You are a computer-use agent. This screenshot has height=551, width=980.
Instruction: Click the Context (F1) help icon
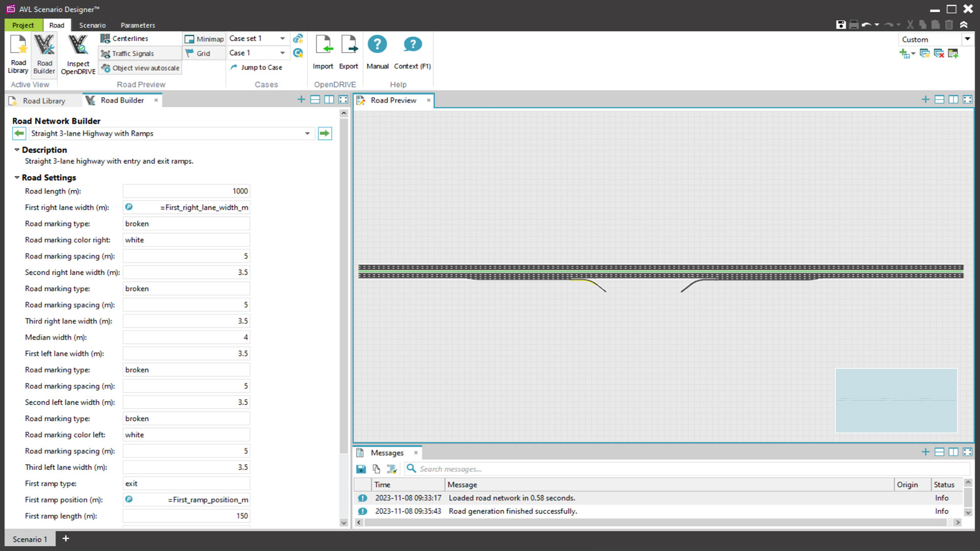412,52
